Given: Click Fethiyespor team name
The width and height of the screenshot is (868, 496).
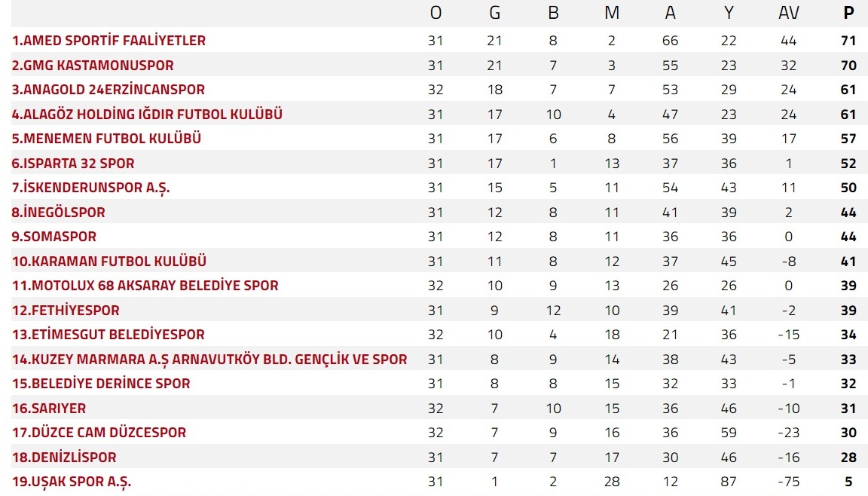Looking at the screenshot, I should [66, 311].
